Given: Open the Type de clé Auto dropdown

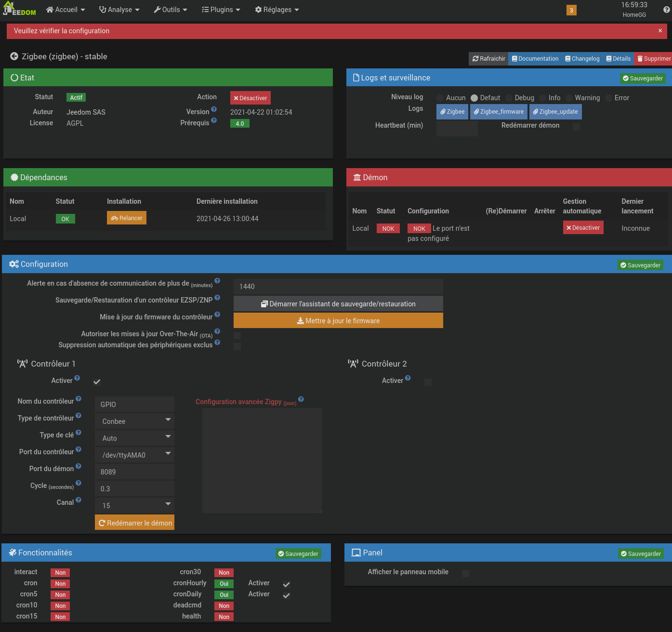Looking at the screenshot, I should pyautogui.click(x=134, y=438).
